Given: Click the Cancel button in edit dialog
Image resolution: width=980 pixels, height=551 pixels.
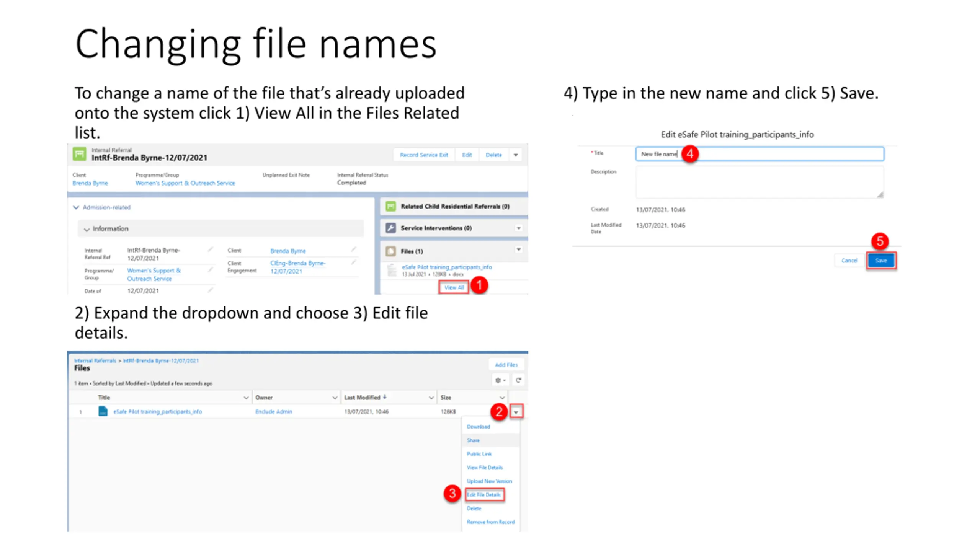Looking at the screenshot, I should click(849, 261).
